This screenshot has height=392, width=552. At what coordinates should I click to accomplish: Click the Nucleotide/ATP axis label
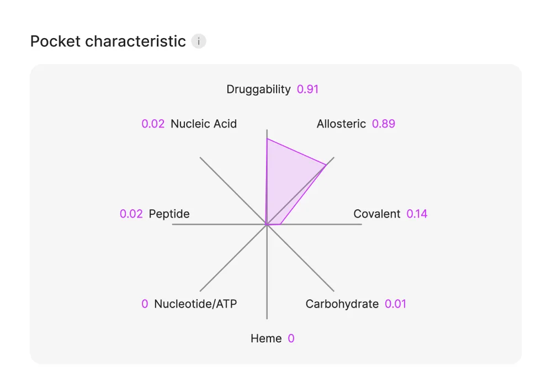tap(195, 304)
